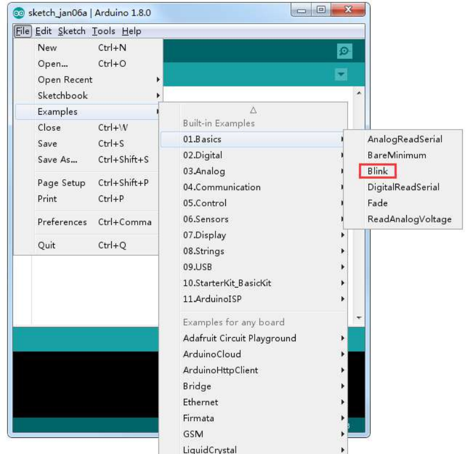
Task: Click the Arduino logo in title bar
Action: point(19,13)
